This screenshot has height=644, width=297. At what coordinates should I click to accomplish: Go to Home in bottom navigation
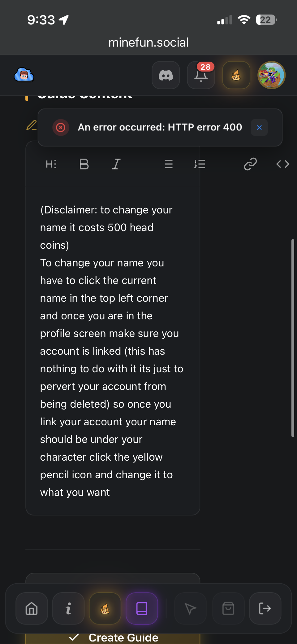32,608
